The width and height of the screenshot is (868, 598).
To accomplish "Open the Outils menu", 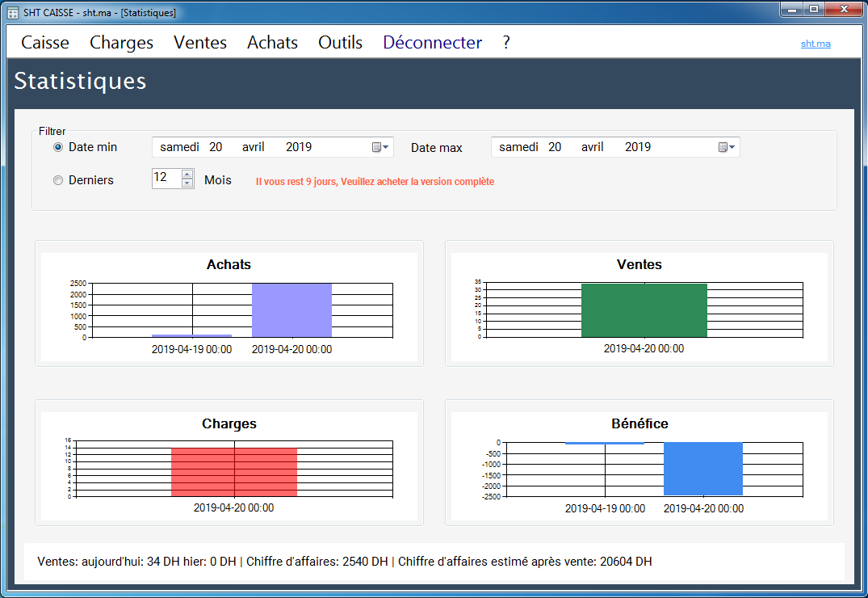I will pyautogui.click(x=340, y=43).
